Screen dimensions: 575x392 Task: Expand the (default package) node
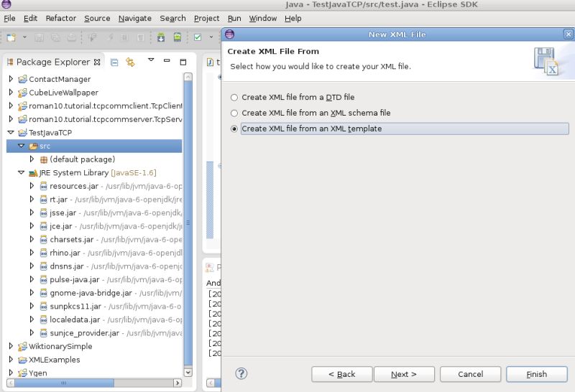point(32,159)
